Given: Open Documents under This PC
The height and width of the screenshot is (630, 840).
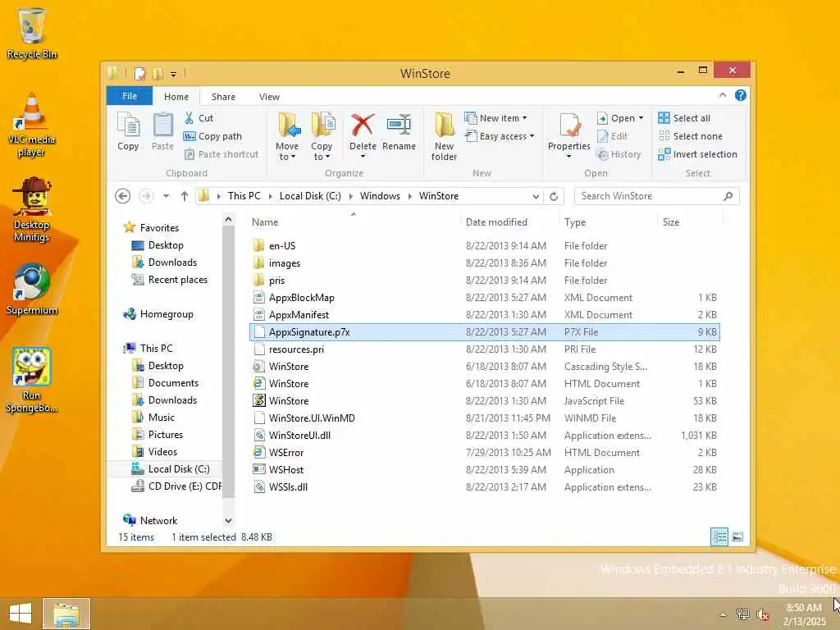Looking at the screenshot, I should click(166, 383).
